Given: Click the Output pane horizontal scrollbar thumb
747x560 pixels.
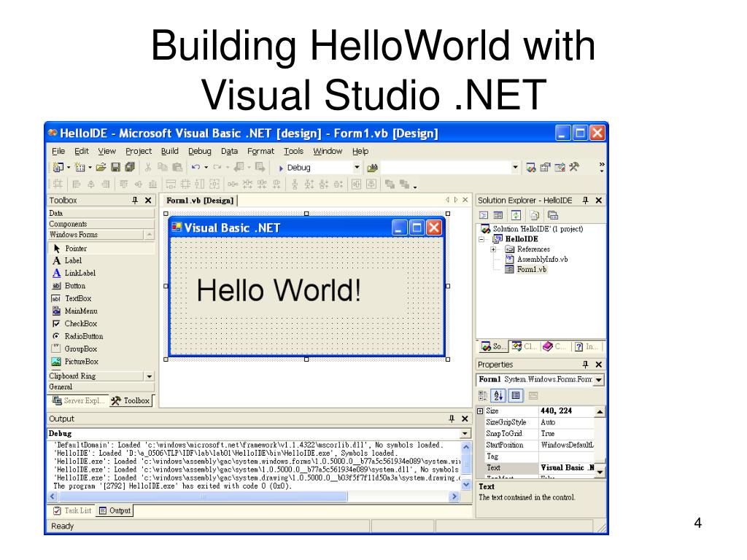Looking at the screenshot, I should pyautogui.click(x=203, y=497).
